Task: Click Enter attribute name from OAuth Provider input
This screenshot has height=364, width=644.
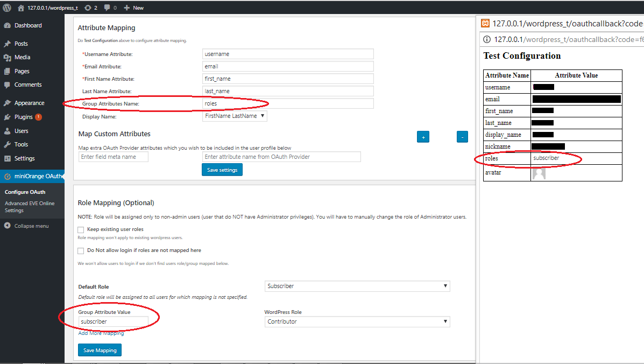Action: click(281, 157)
